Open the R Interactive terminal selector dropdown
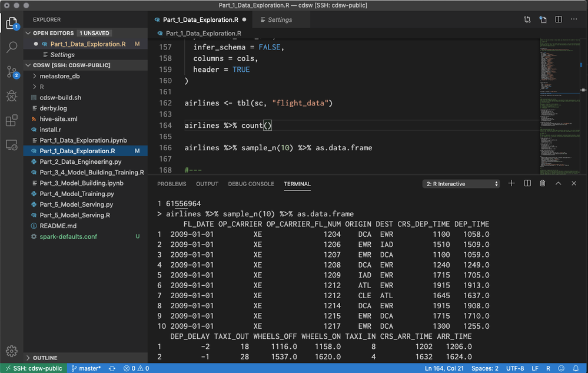Screen dimensions: 588x373 tap(461, 184)
